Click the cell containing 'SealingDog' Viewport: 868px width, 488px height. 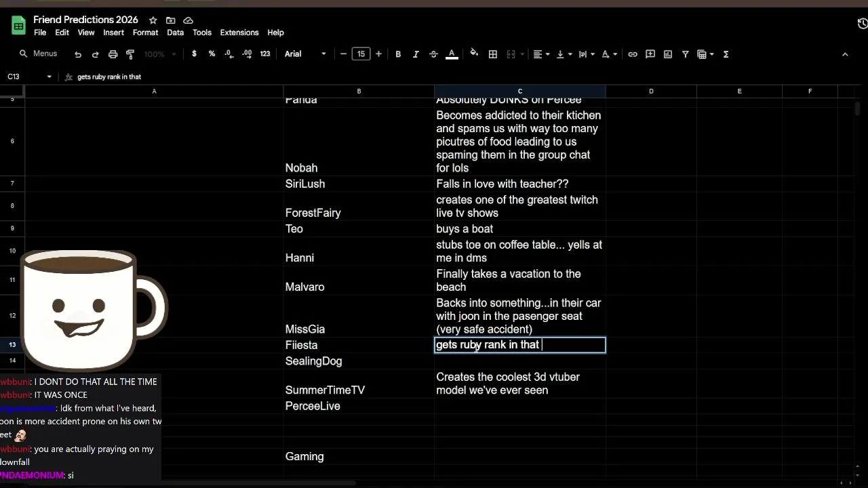(x=359, y=361)
